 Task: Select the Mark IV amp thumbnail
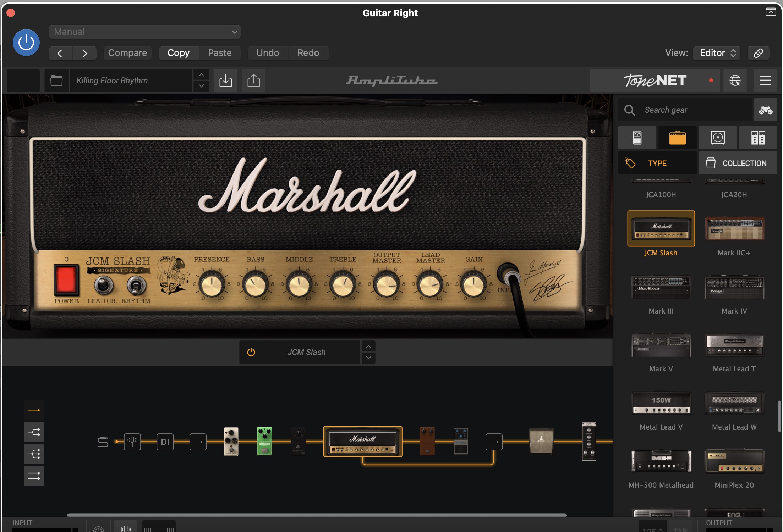[x=734, y=287]
